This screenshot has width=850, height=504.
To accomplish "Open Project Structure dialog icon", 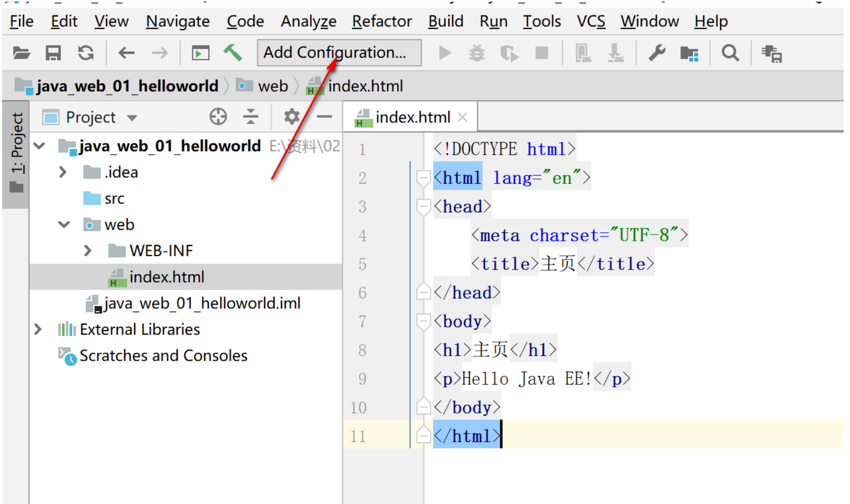I will click(x=688, y=52).
